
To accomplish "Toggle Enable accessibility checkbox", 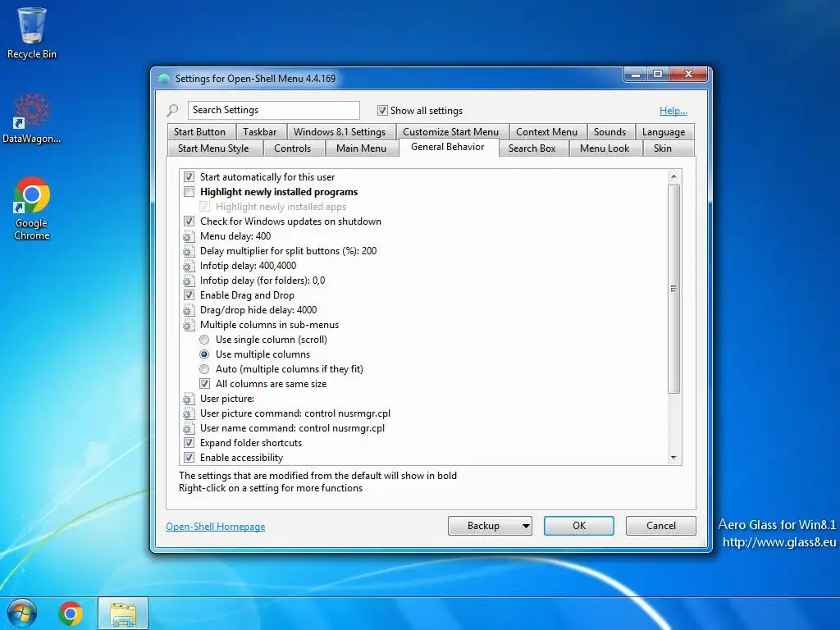I will (189, 458).
